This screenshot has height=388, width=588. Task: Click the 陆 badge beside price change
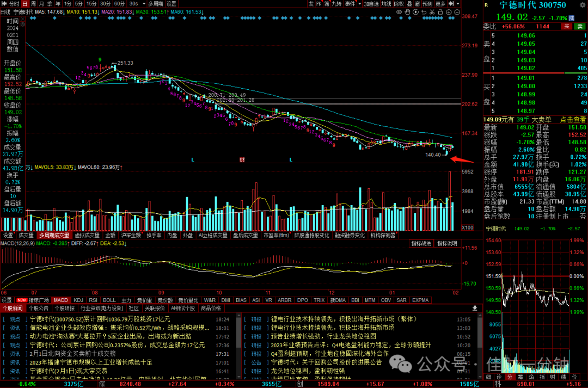point(572,18)
